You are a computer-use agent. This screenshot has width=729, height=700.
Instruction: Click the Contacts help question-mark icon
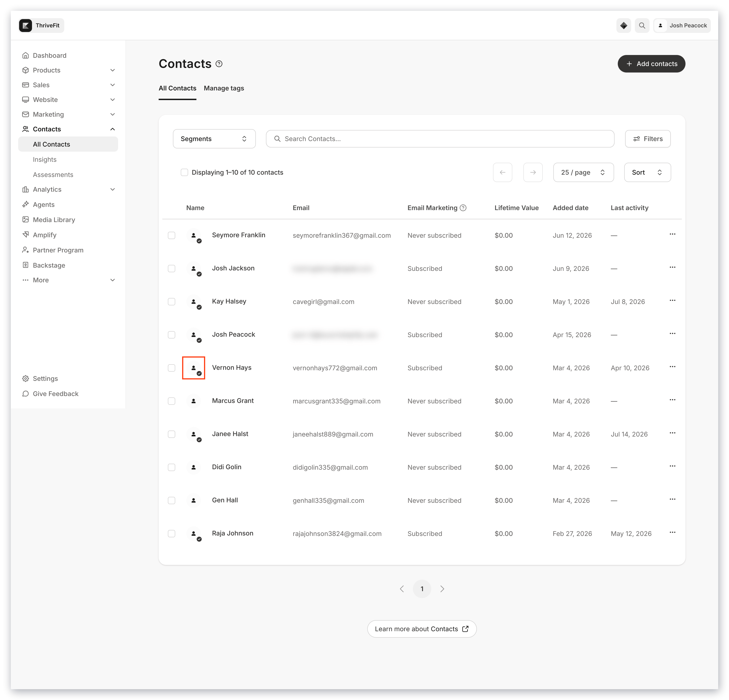tap(219, 64)
